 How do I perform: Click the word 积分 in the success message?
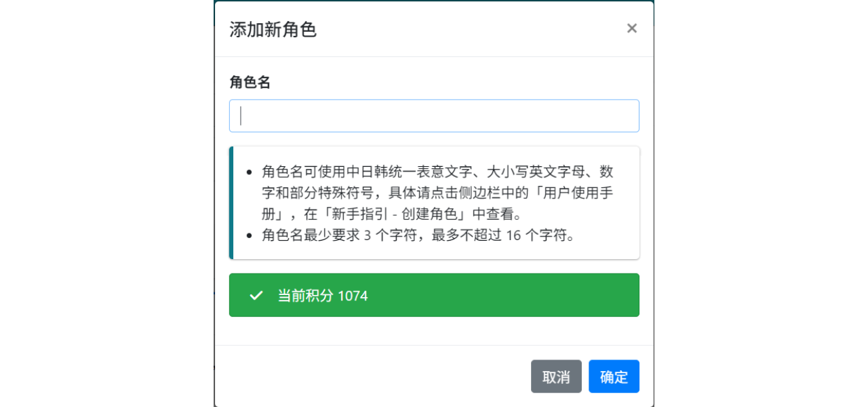(321, 296)
